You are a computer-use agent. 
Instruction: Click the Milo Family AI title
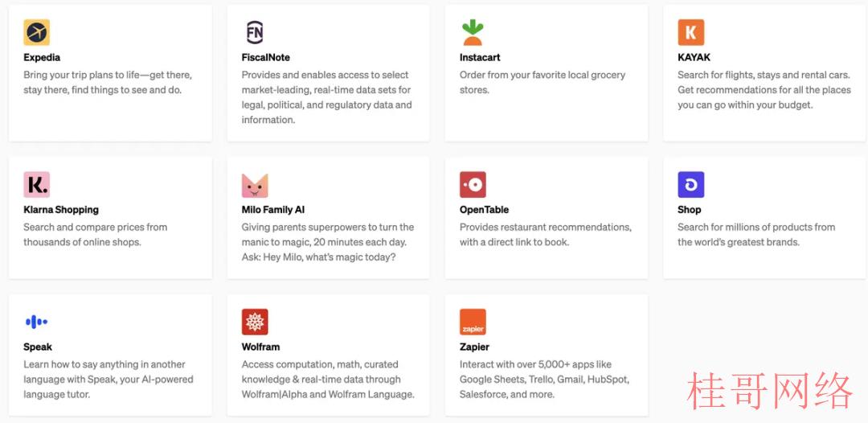(x=273, y=210)
